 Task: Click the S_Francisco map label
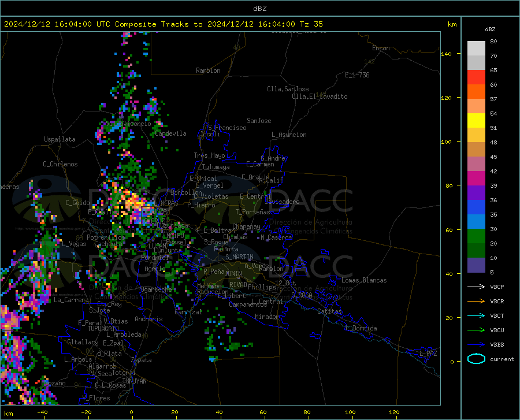click(x=227, y=128)
